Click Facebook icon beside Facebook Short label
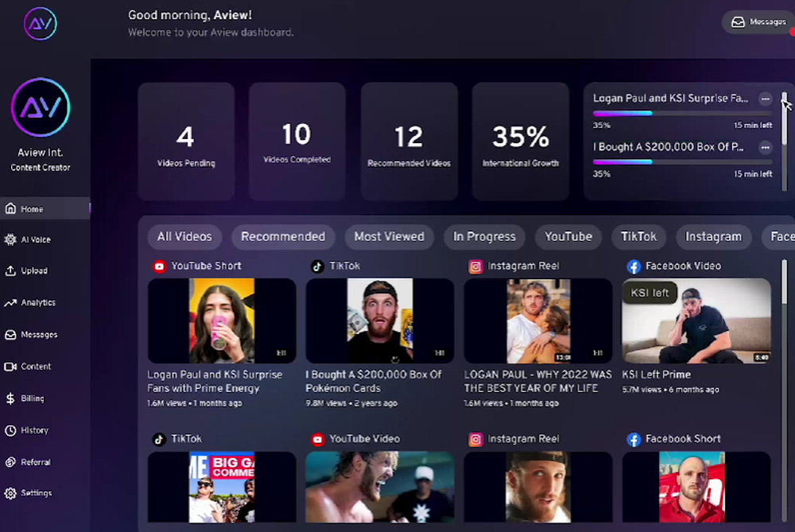 634,439
